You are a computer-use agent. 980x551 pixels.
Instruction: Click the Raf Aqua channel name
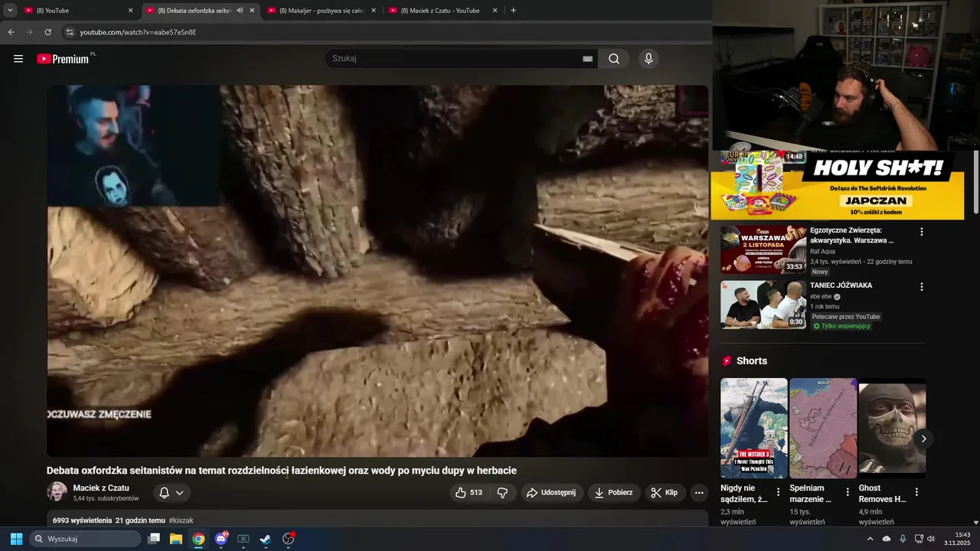click(822, 251)
